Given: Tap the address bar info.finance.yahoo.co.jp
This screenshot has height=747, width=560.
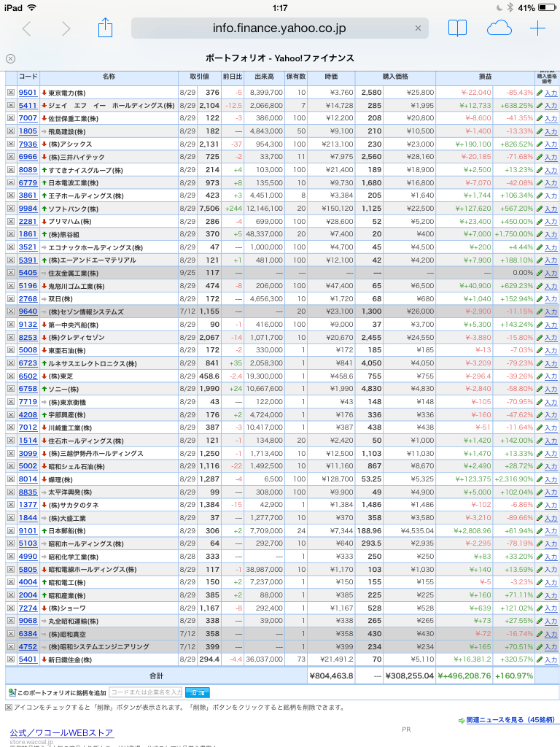Looking at the screenshot, I should pyautogui.click(x=279, y=28).
